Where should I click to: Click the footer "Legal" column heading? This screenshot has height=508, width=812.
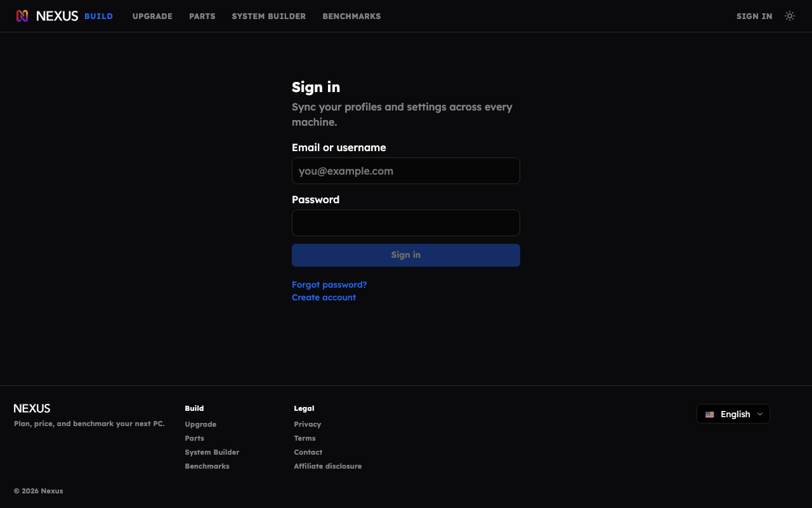304,408
